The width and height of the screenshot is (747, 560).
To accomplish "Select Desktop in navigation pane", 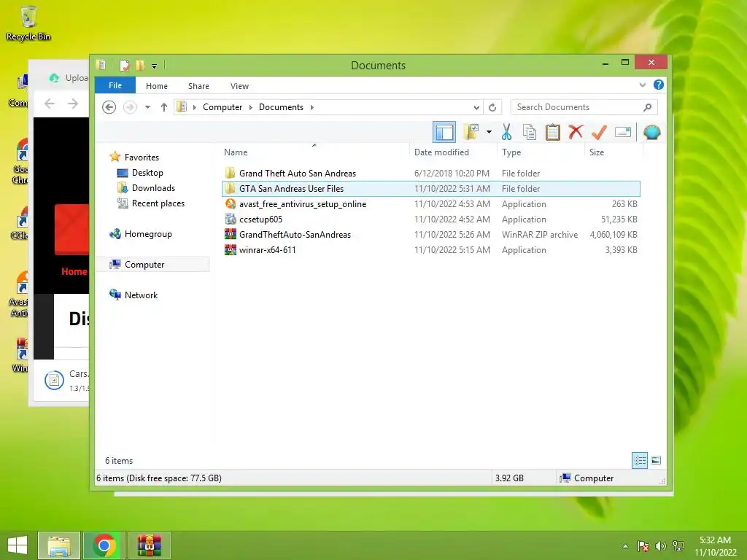I will pos(147,172).
